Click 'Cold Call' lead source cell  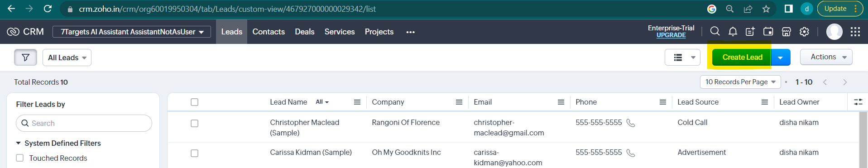692,123
